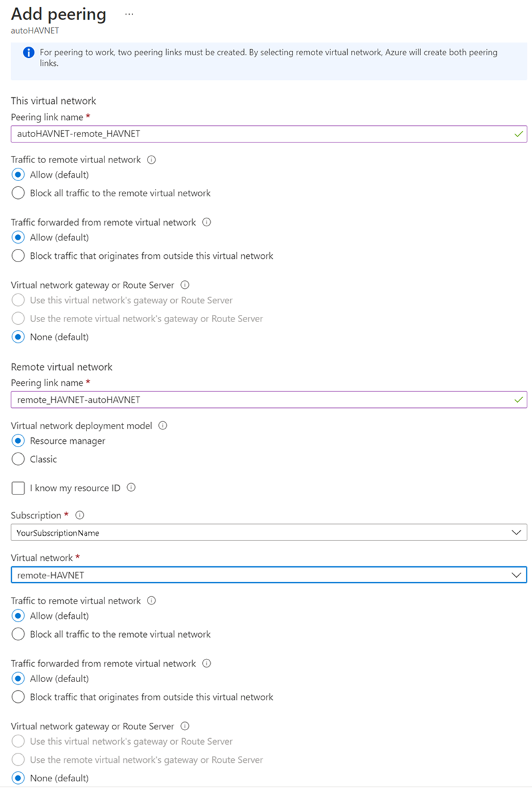532x788 pixels.
Task: Select None (default) under the first gateway section
Action: (x=19, y=337)
